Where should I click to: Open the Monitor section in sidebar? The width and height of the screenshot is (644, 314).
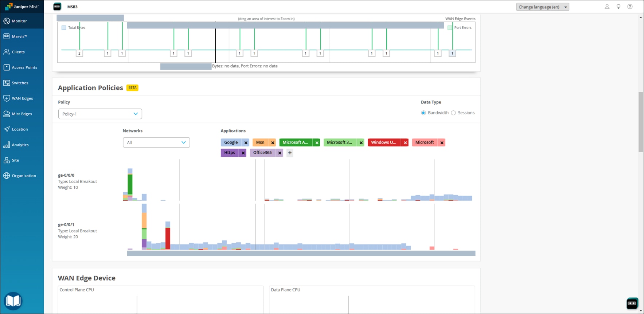22,21
